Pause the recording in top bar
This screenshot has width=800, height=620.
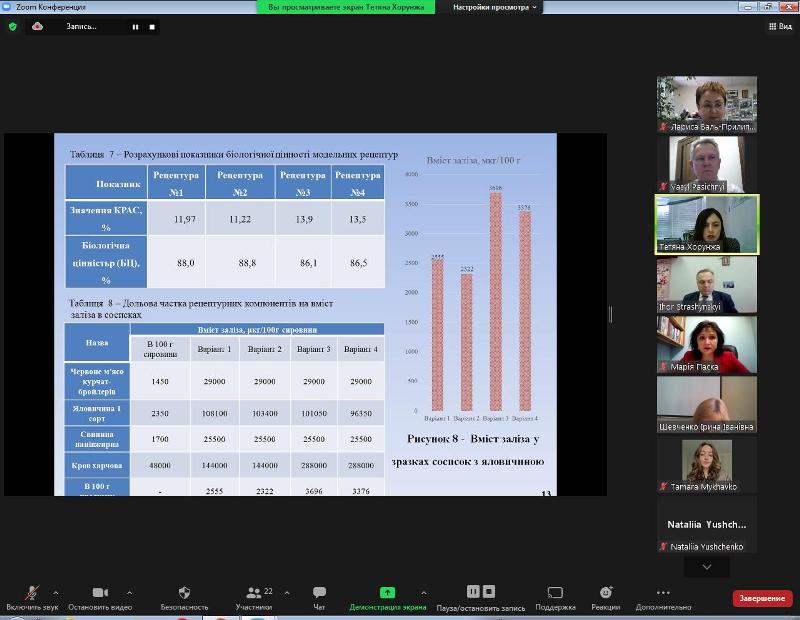click(135, 27)
